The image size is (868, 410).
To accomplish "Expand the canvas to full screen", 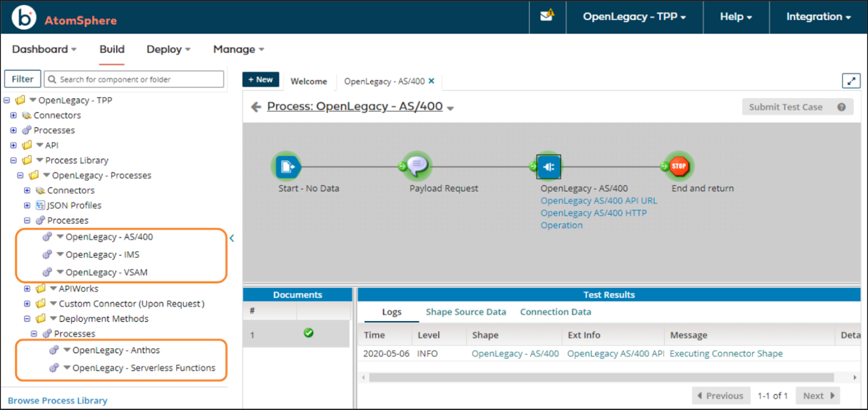I will pyautogui.click(x=851, y=81).
